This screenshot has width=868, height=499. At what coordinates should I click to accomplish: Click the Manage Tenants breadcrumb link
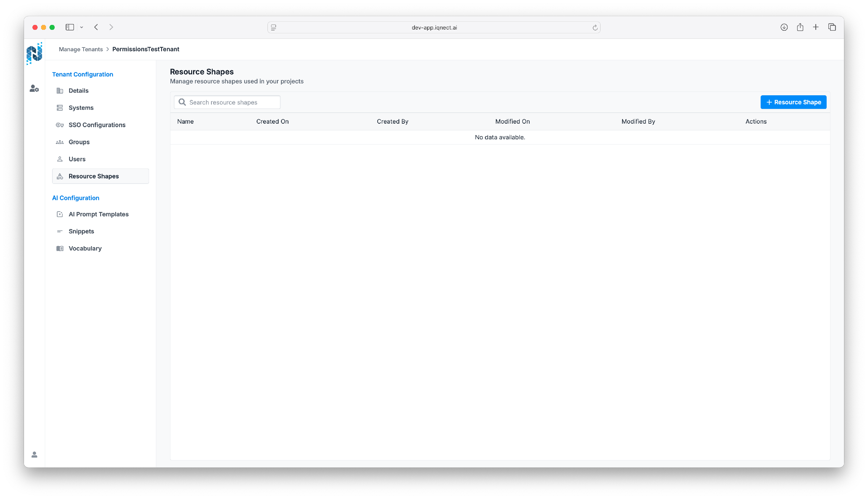(81, 49)
